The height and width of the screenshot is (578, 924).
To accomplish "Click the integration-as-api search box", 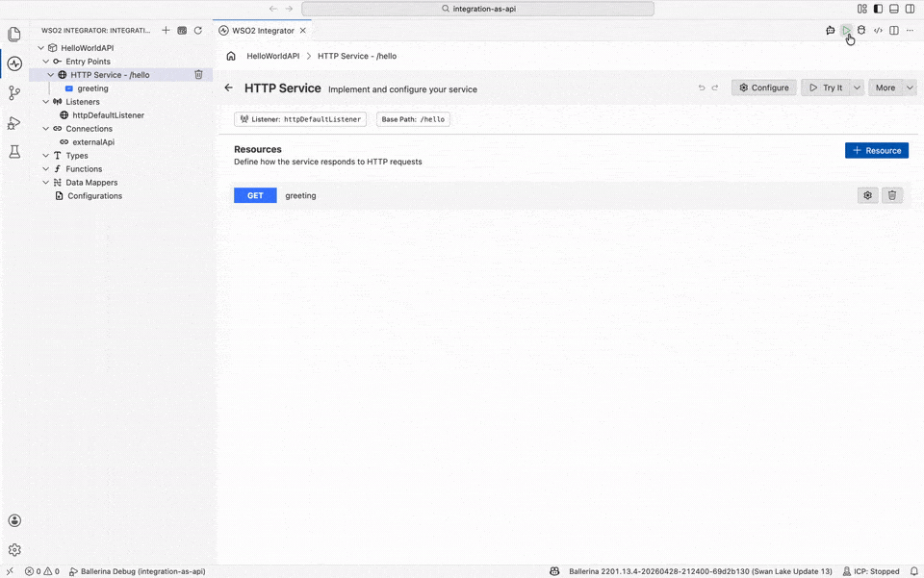I will tap(478, 9).
